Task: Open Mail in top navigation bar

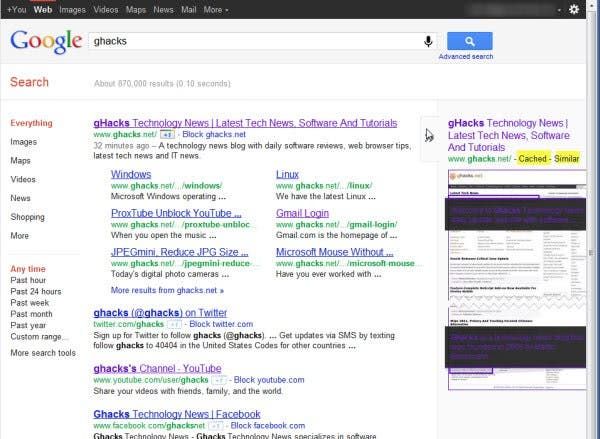Action: coord(188,10)
